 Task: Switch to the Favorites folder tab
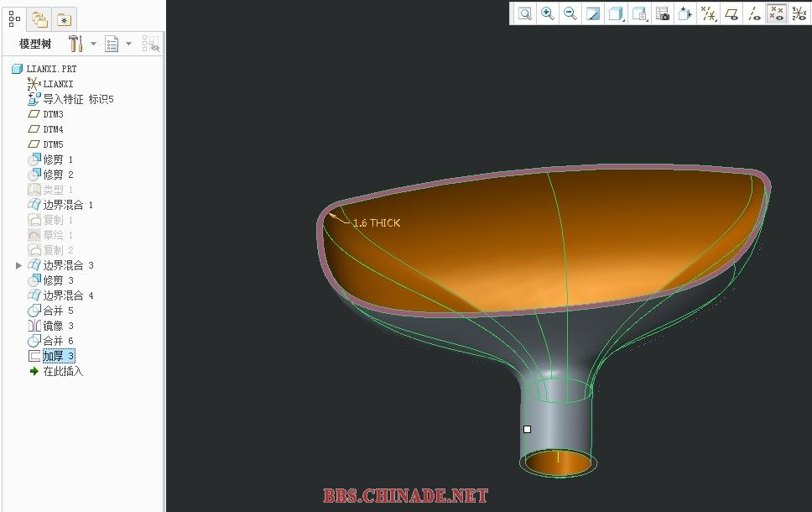pyautogui.click(x=64, y=18)
